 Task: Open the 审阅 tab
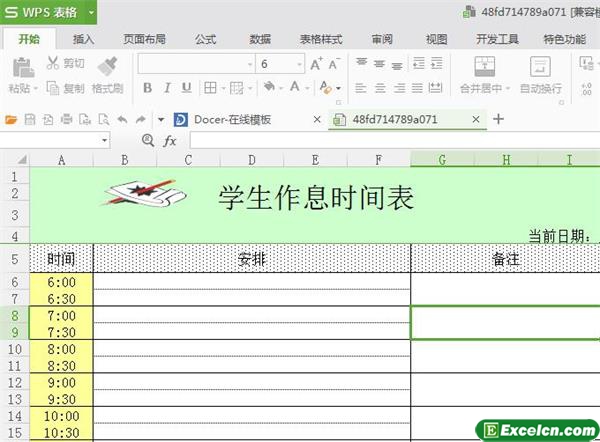click(x=382, y=39)
